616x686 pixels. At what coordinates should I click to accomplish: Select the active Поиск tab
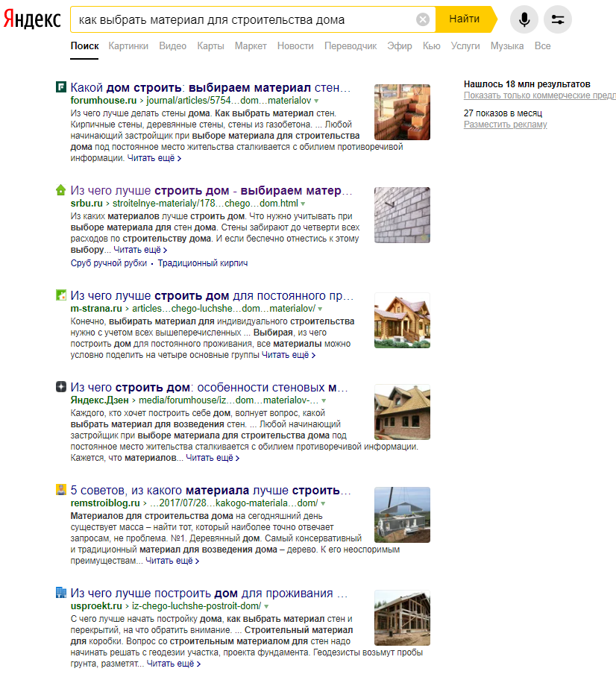click(84, 46)
